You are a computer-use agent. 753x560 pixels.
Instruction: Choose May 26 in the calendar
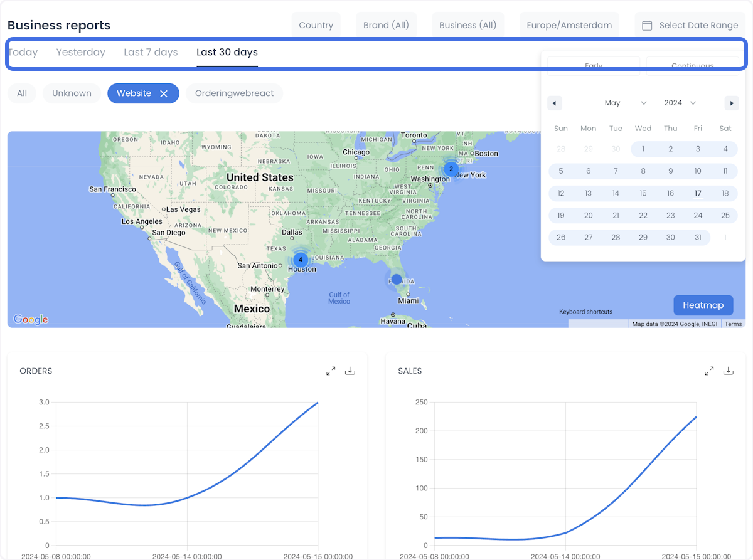(x=561, y=238)
